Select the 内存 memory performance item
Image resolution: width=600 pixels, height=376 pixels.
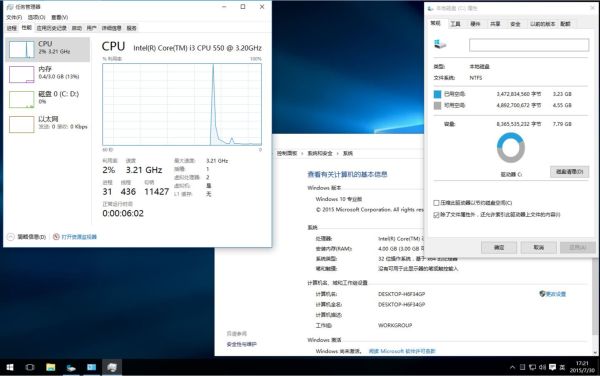coord(48,74)
